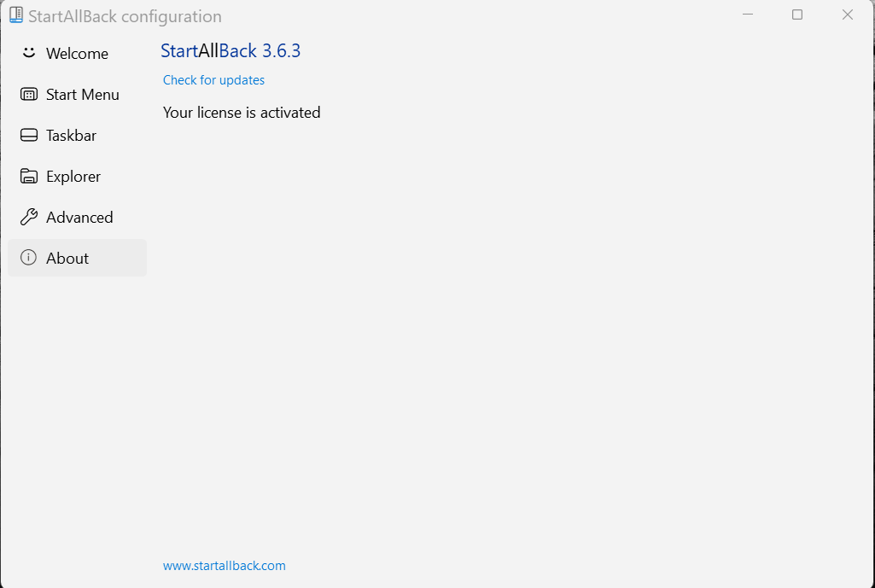Click the Start Menu sidebar icon

pyautogui.click(x=28, y=94)
